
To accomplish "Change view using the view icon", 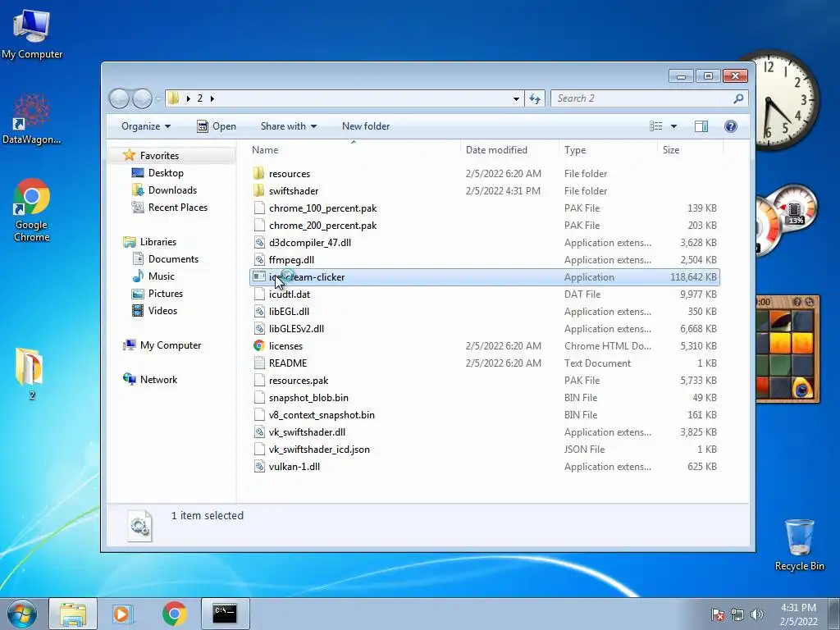I will point(655,126).
